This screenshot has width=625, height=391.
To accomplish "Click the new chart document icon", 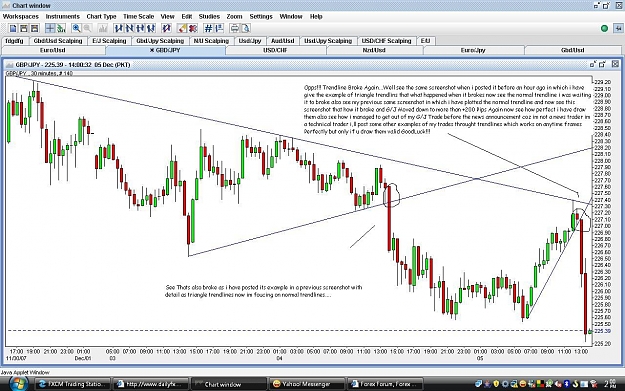I will click(x=13, y=28).
